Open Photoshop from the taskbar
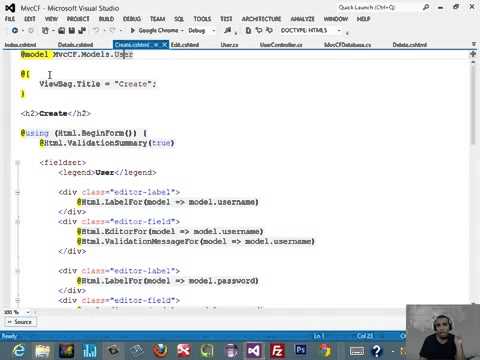Screen dimensions: 480x360 [x=301, y=350]
